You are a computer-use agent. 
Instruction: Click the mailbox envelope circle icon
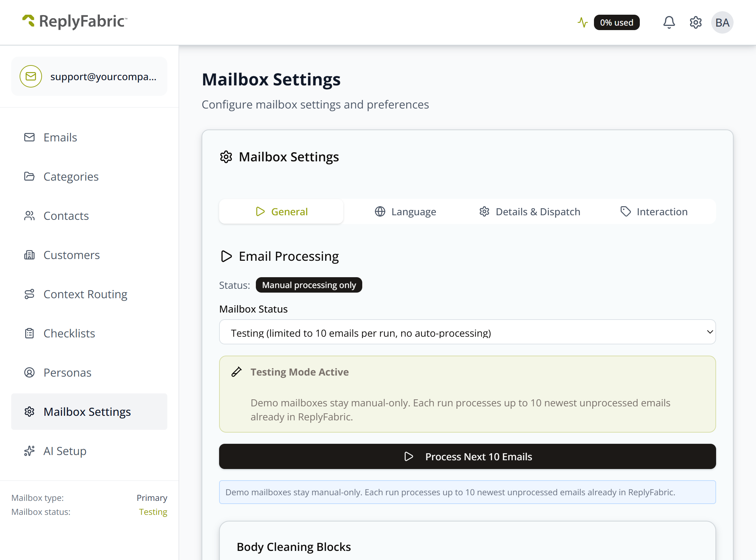[x=31, y=76]
